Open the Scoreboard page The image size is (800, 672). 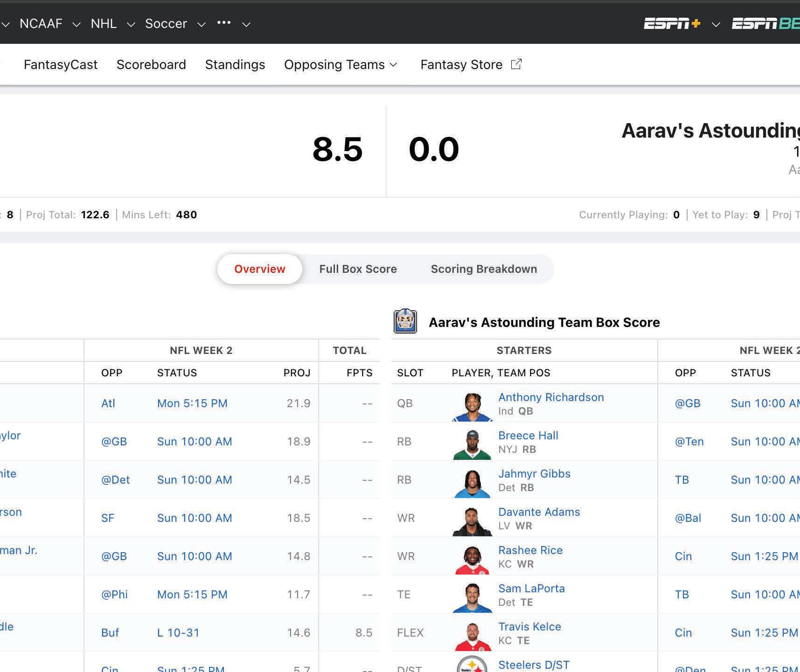pos(151,64)
